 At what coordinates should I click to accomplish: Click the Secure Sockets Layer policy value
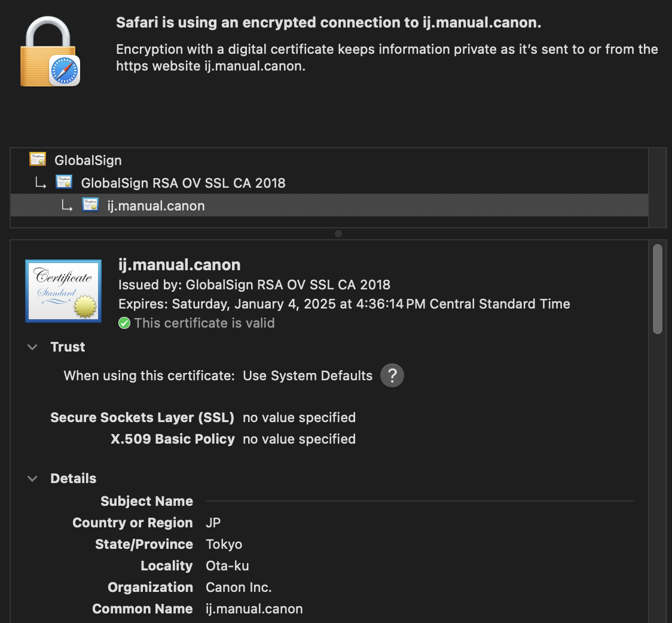tap(299, 417)
